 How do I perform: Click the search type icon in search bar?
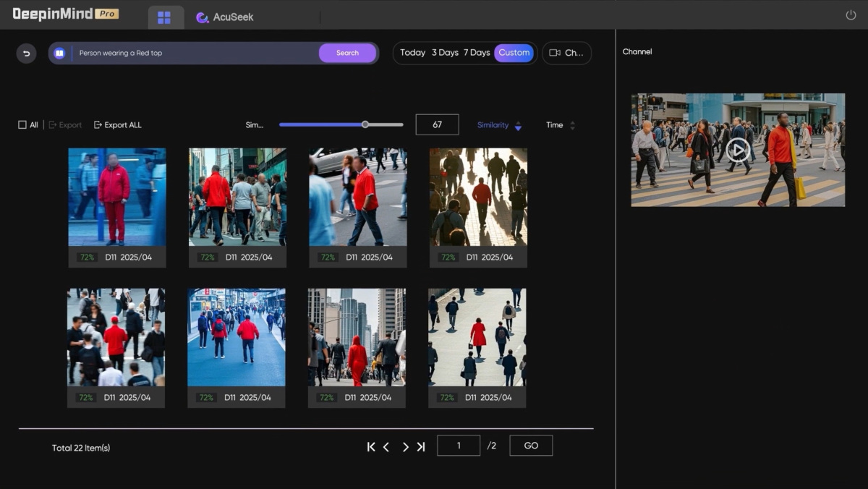click(x=59, y=54)
